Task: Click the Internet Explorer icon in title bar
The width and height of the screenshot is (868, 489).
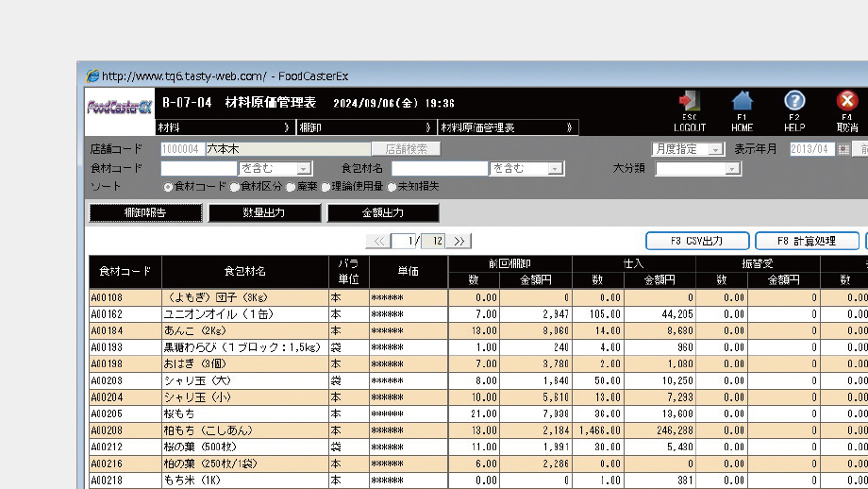Action: [x=92, y=76]
